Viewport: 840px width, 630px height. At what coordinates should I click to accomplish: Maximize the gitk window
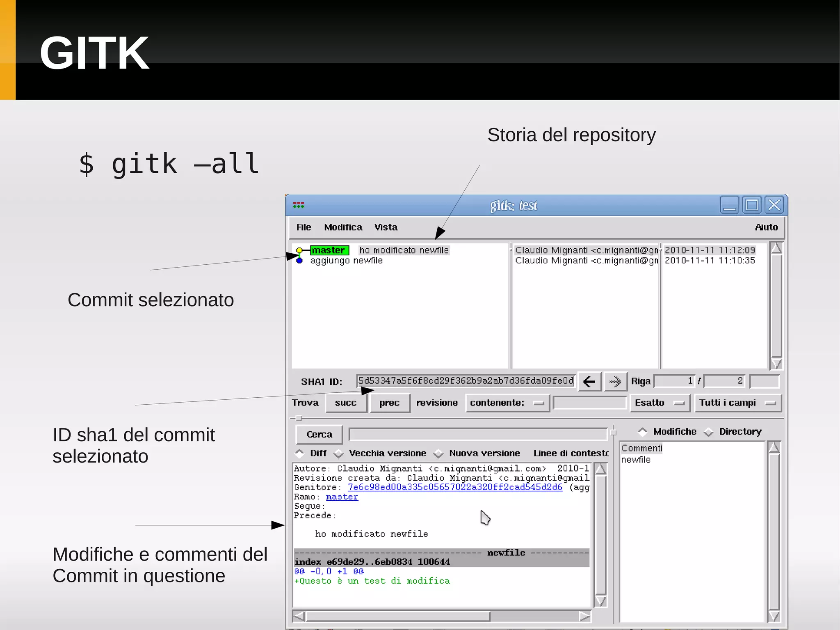pyautogui.click(x=752, y=205)
